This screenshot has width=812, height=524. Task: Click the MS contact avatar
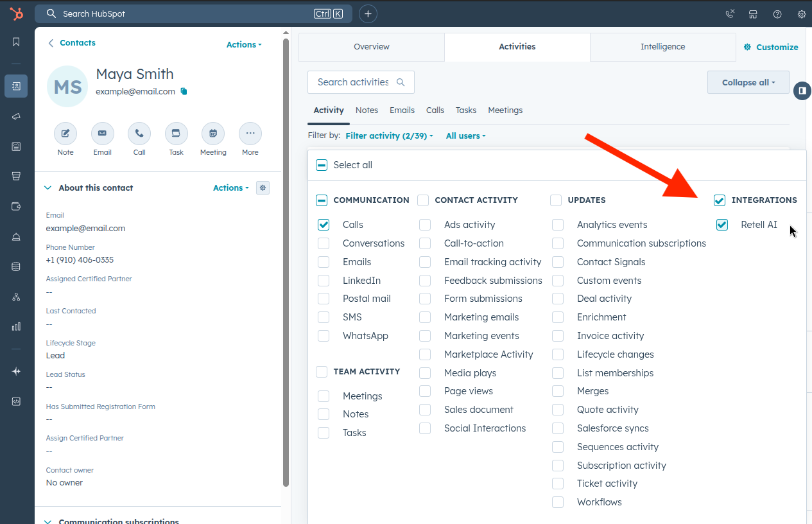click(x=67, y=86)
